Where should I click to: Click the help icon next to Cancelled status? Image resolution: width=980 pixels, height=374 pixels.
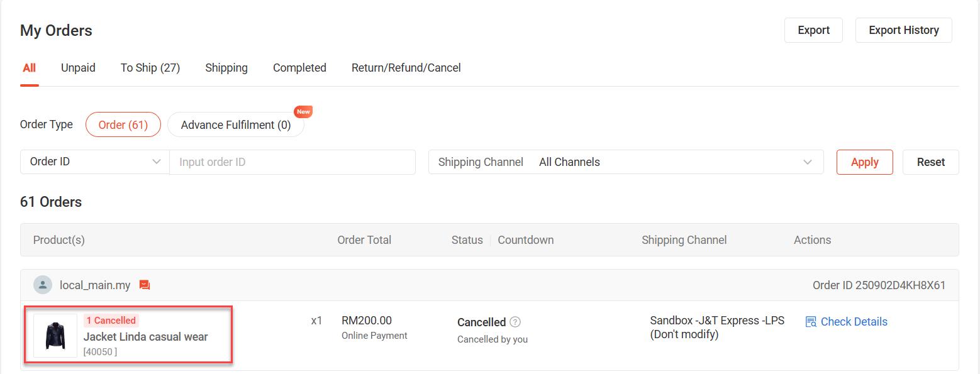coord(515,322)
